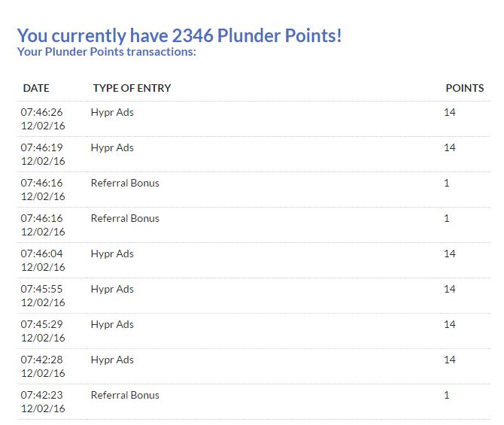Click the "2346 Plunder Points" heading
Image resolution: width=504 pixels, height=425 pixels.
(x=179, y=35)
